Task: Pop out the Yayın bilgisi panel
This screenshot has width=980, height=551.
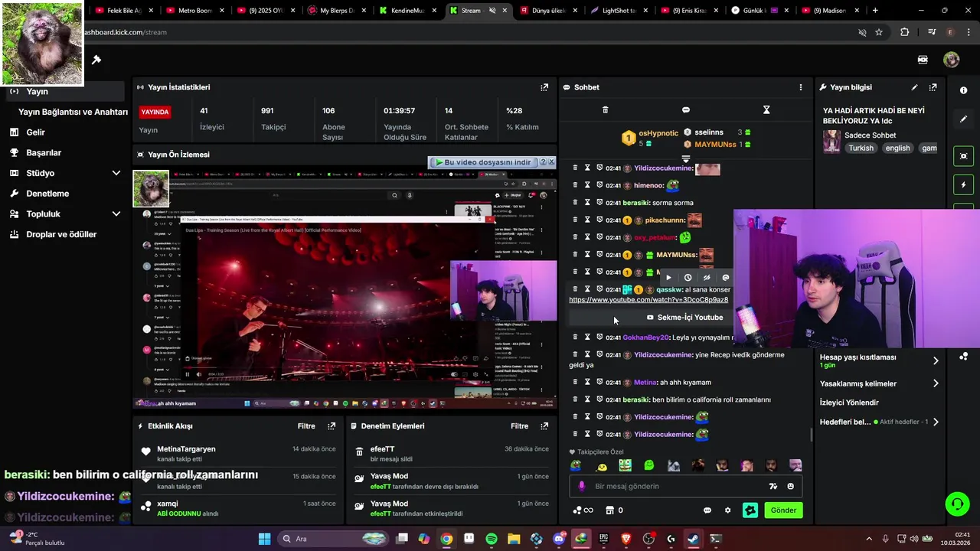Action: point(933,87)
